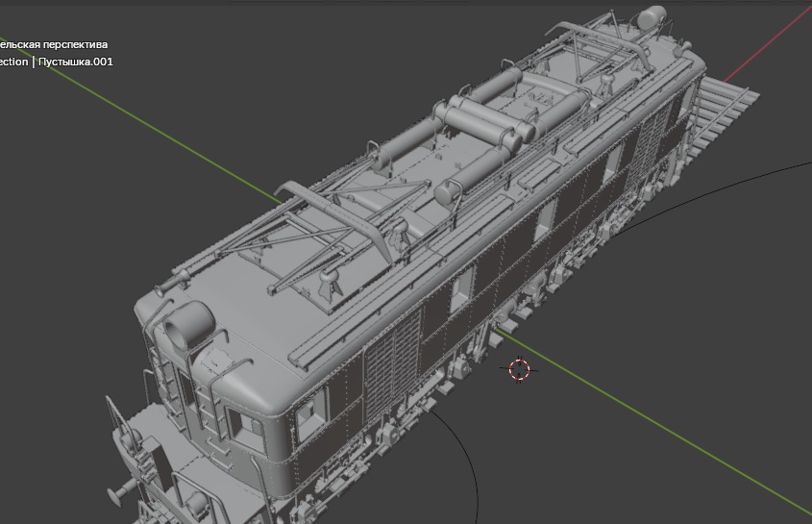The height and width of the screenshot is (524, 812).
Task: Click the 3D cursor in the viewport
Action: pyautogui.click(x=519, y=369)
